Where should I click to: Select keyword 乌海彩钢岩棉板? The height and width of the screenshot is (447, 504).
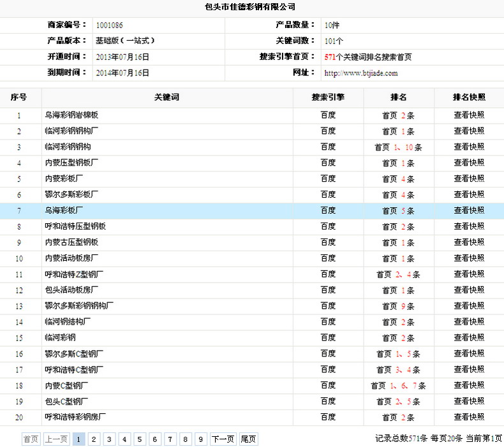pyautogui.click(x=71, y=115)
